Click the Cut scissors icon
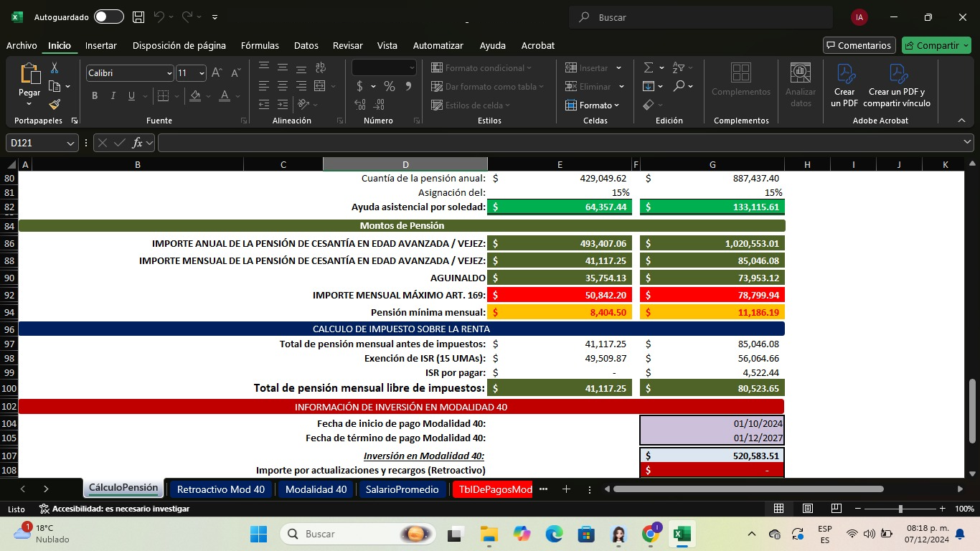The height and width of the screenshot is (551, 980). pyautogui.click(x=55, y=68)
